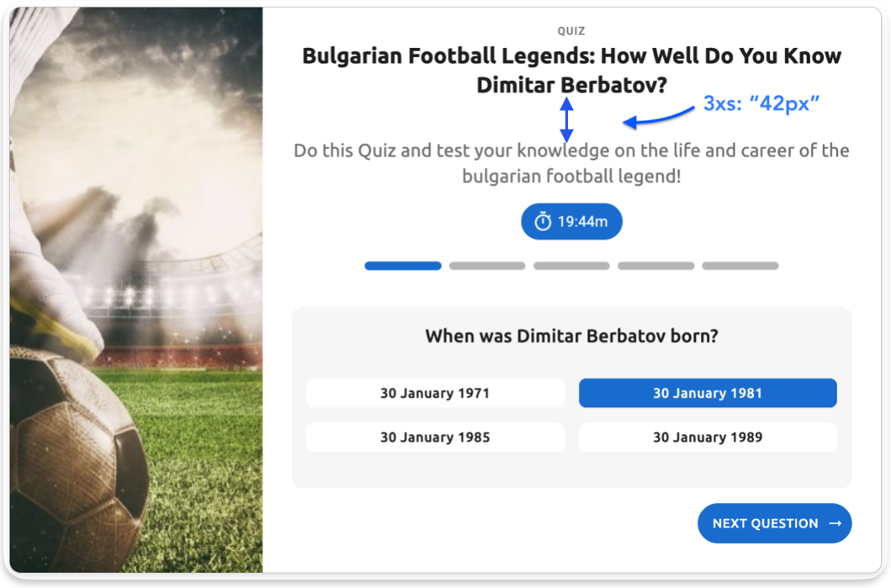Image resolution: width=891 pixels, height=588 pixels.
Task: Click the third gray progress segment
Action: [571, 266]
